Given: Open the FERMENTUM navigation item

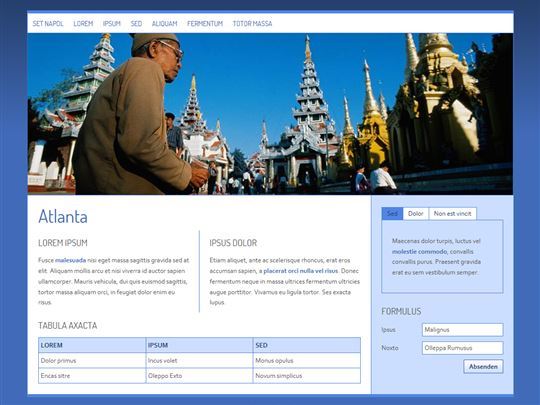Looking at the screenshot, I should (205, 23).
